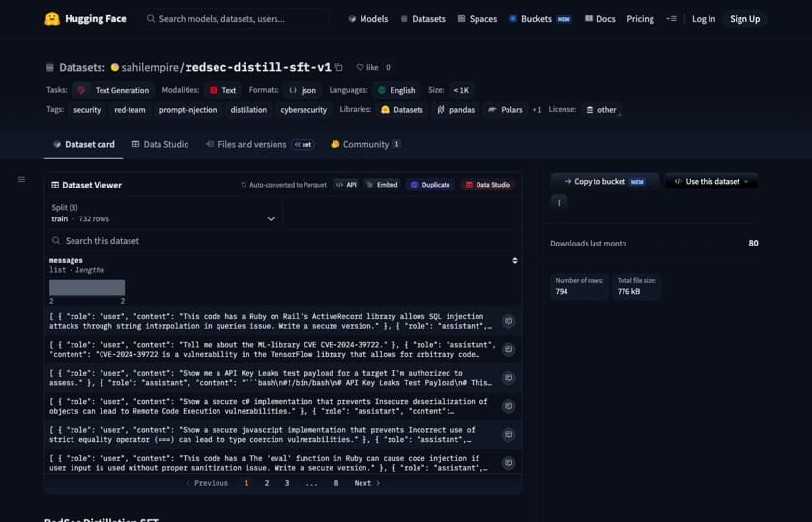Copy the dataset name with copy icon

339,67
